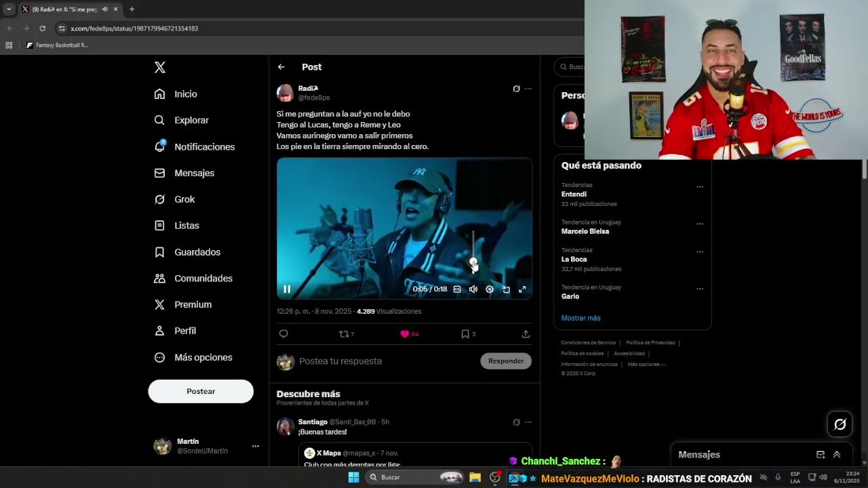
Task: Open more options for Garlo trend
Action: [x=700, y=289]
